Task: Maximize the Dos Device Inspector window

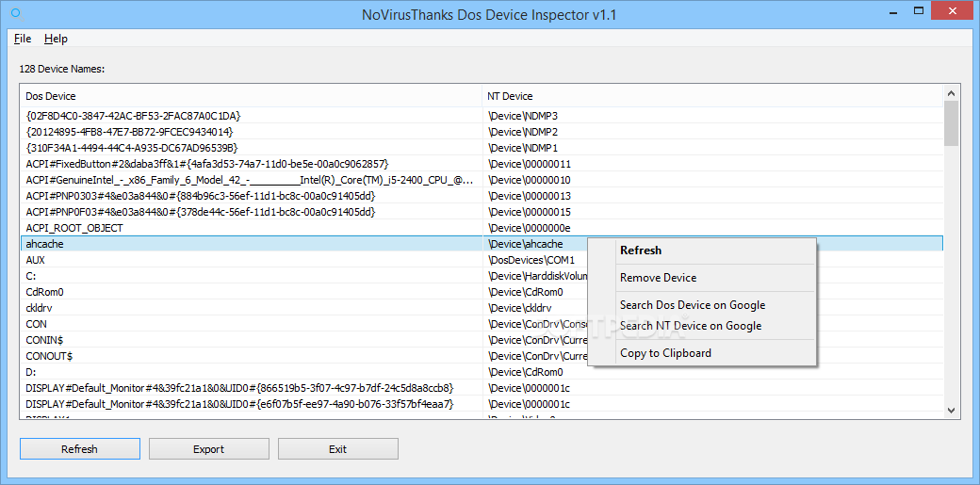Action: click(x=919, y=11)
